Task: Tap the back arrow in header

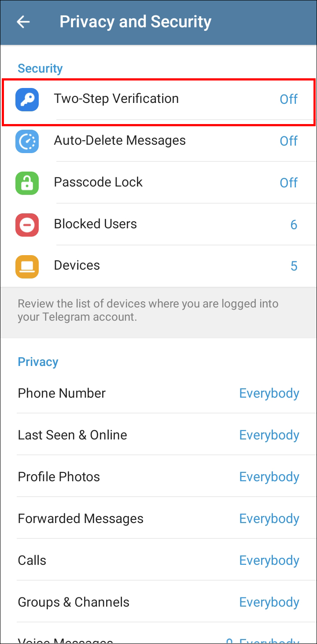Action: tap(23, 22)
